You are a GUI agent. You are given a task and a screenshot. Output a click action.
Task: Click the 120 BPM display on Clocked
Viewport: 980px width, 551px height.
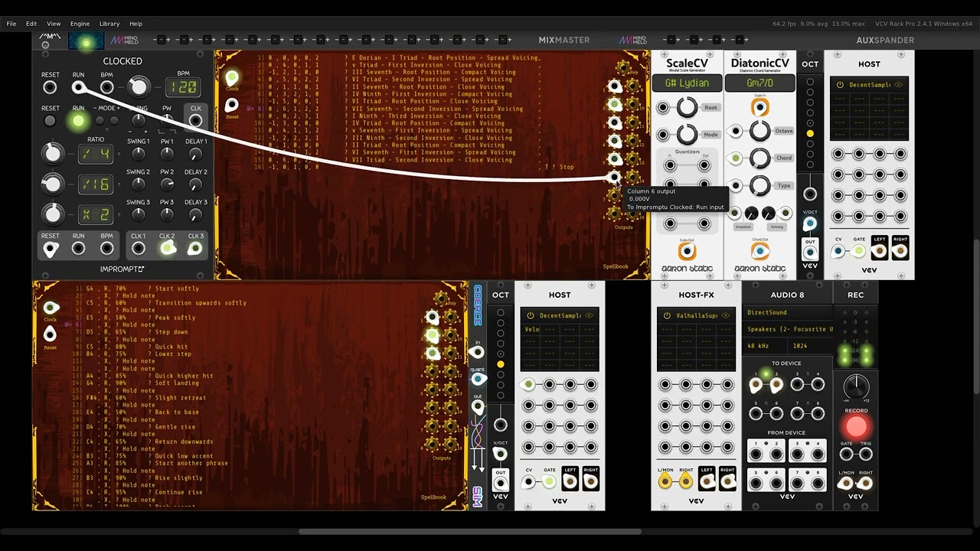(x=183, y=87)
